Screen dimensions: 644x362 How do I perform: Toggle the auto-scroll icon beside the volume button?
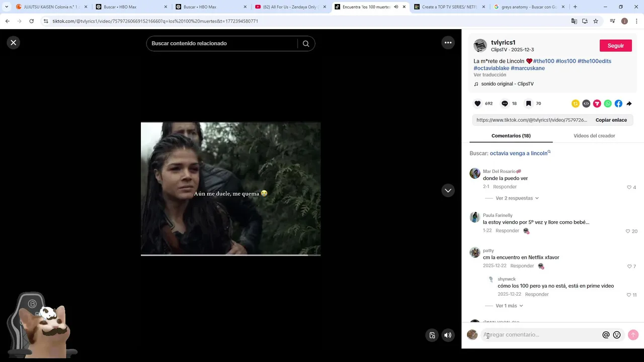coord(432,335)
